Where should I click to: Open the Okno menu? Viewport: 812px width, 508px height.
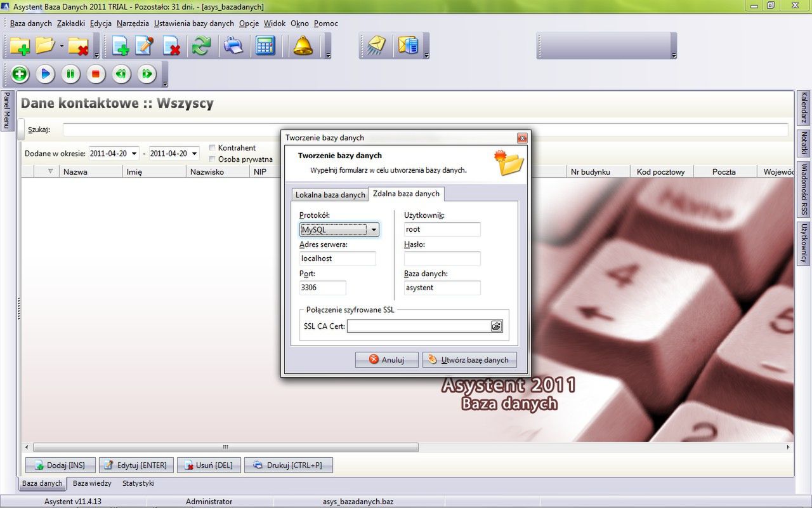click(299, 23)
